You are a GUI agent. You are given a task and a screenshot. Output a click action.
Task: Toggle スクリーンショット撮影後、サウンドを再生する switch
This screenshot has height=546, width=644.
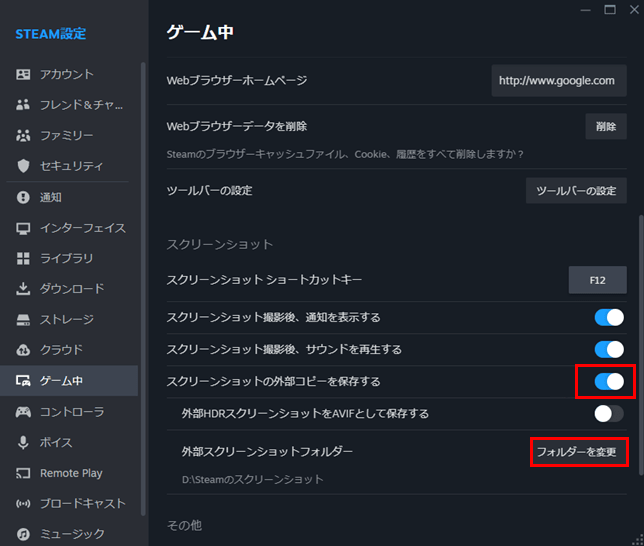[609, 349]
